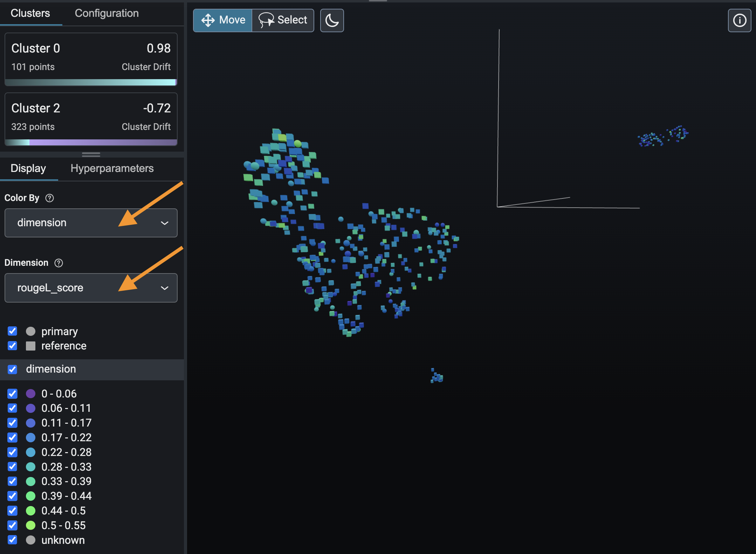
Task: Switch to the Configuration tab
Action: (106, 13)
